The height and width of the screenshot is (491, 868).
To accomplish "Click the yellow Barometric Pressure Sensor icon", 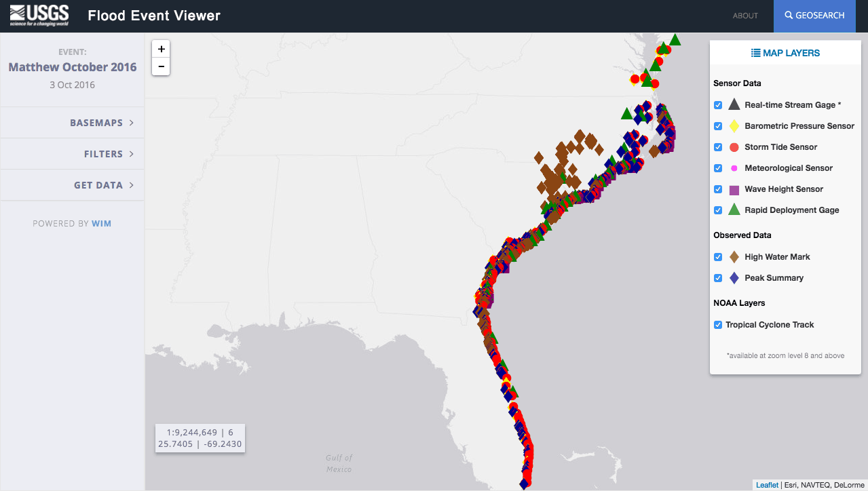I will tap(734, 126).
